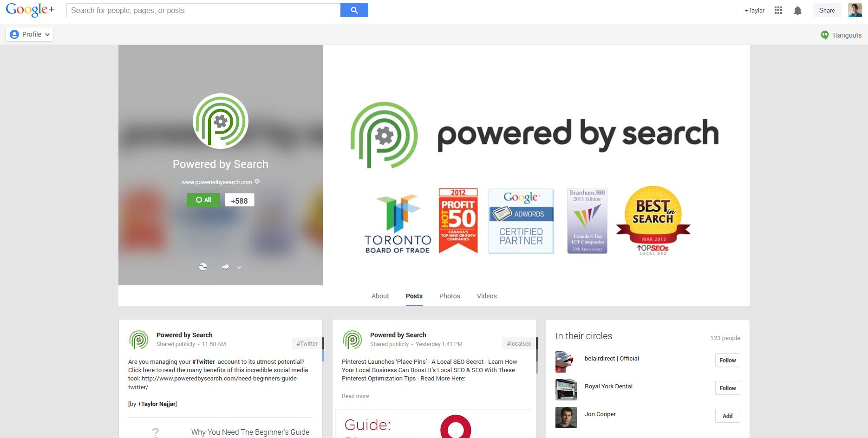The height and width of the screenshot is (438, 868).
Task: Focus the search people, pages, posts field
Action: coord(203,10)
